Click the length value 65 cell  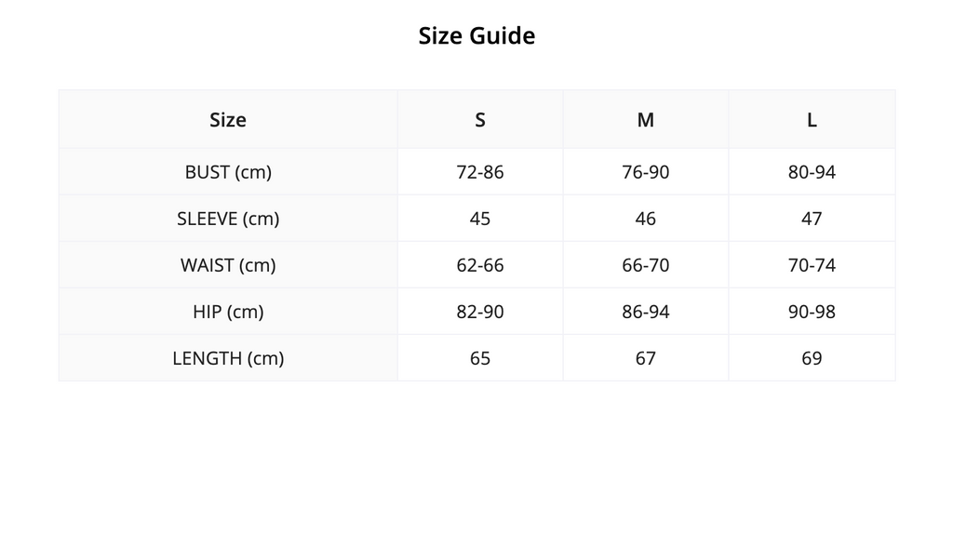[x=480, y=358]
